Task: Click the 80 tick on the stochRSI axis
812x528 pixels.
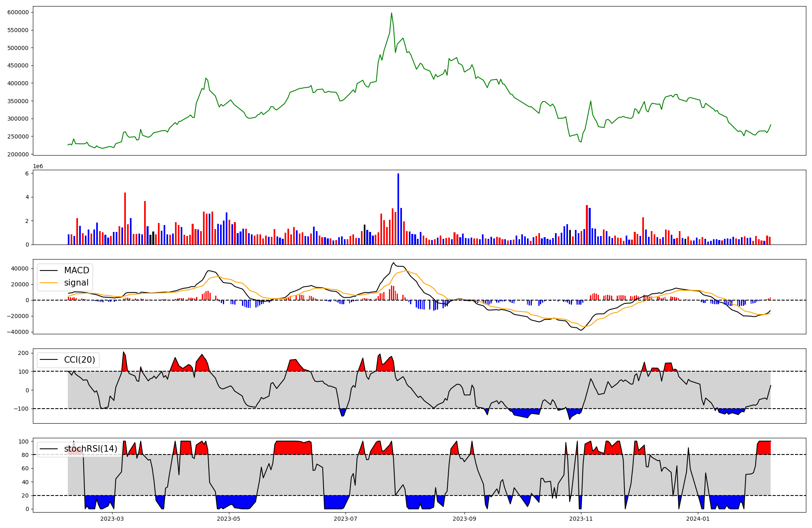Action: (x=25, y=455)
